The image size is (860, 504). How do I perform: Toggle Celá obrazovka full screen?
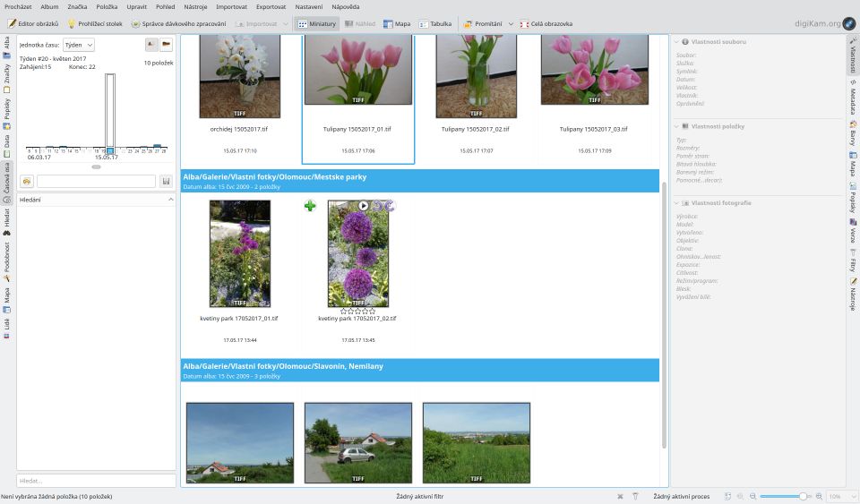546,23
